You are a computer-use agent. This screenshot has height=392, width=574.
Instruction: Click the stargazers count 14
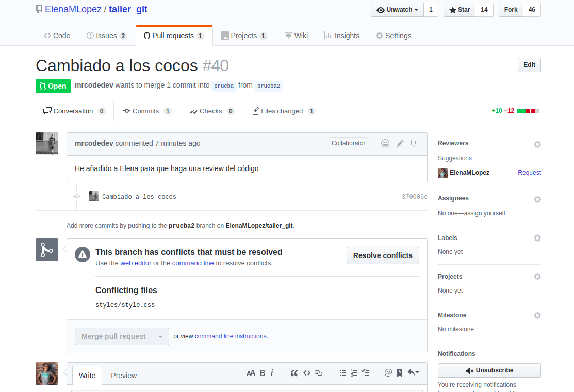coord(484,10)
